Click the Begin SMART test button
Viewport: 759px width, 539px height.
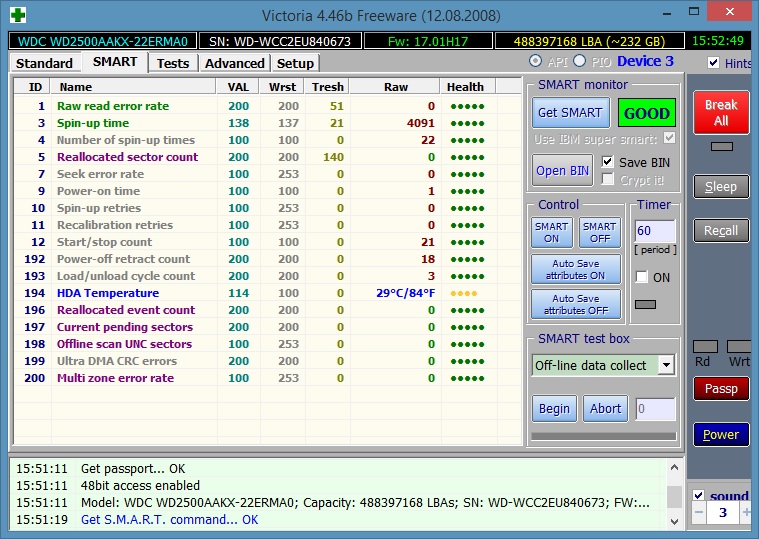554,409
